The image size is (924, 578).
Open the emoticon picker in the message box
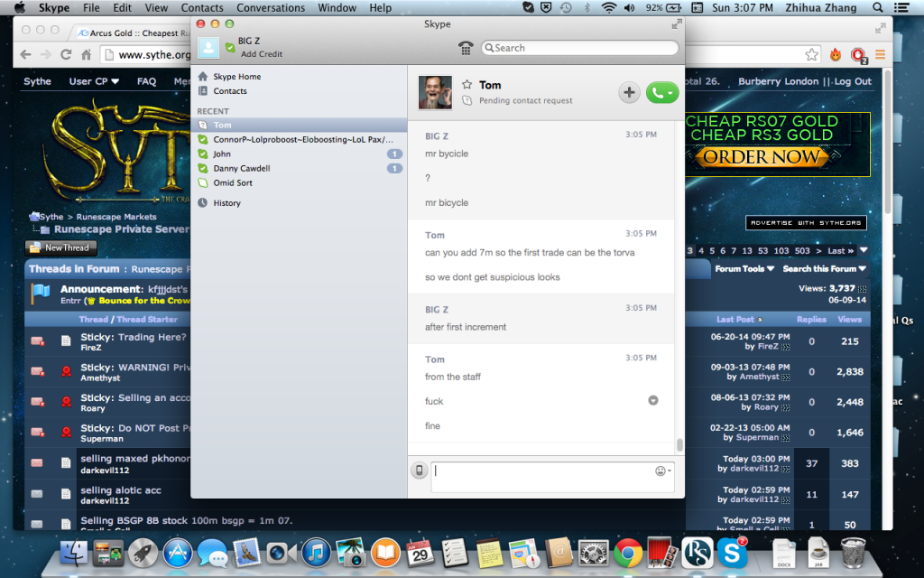(663, 471)
